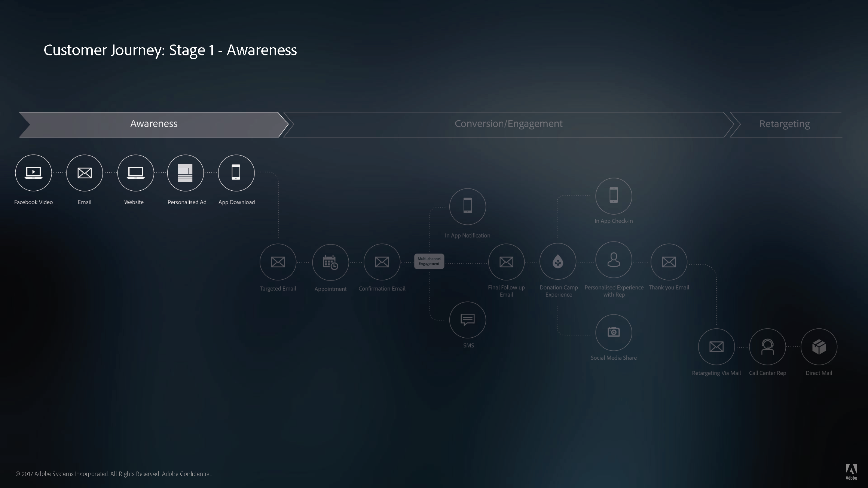
Task: Click the Appointment calendar icon
Action: tap(330, 262)
